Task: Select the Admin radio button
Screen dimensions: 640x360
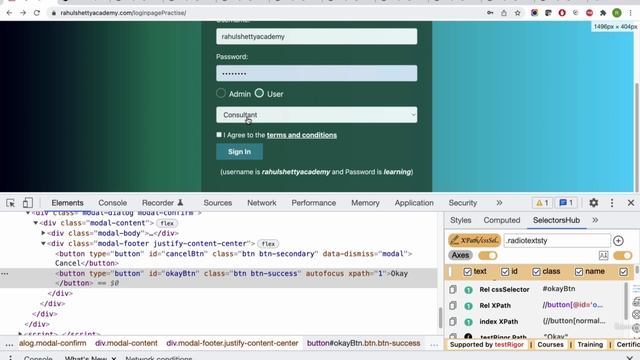Action: (221, 93)
